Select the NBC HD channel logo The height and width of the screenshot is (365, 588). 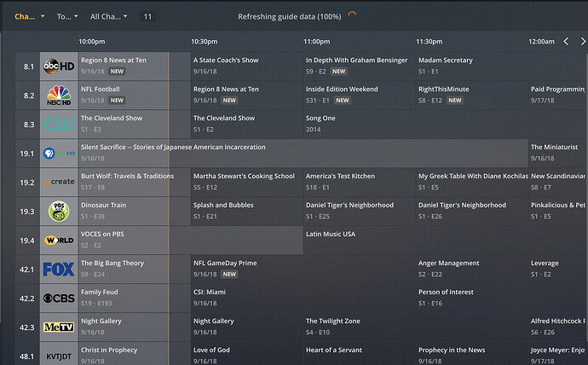(x=59, y=96)
